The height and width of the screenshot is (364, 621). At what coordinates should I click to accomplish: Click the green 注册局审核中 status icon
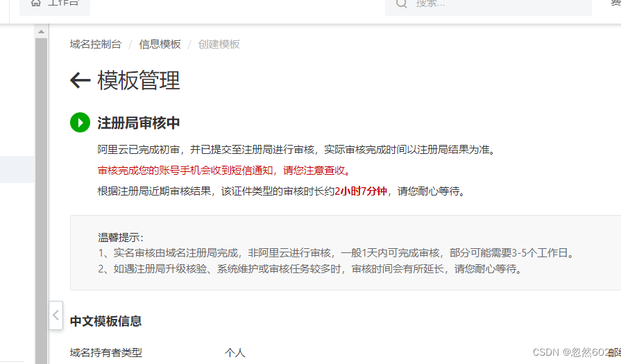tap(80, 123)
